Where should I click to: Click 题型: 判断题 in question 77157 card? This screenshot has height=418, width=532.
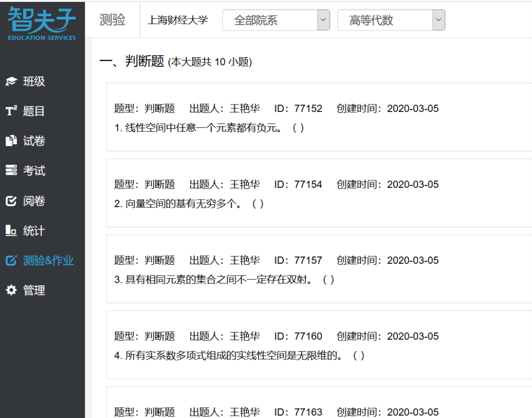144,260
